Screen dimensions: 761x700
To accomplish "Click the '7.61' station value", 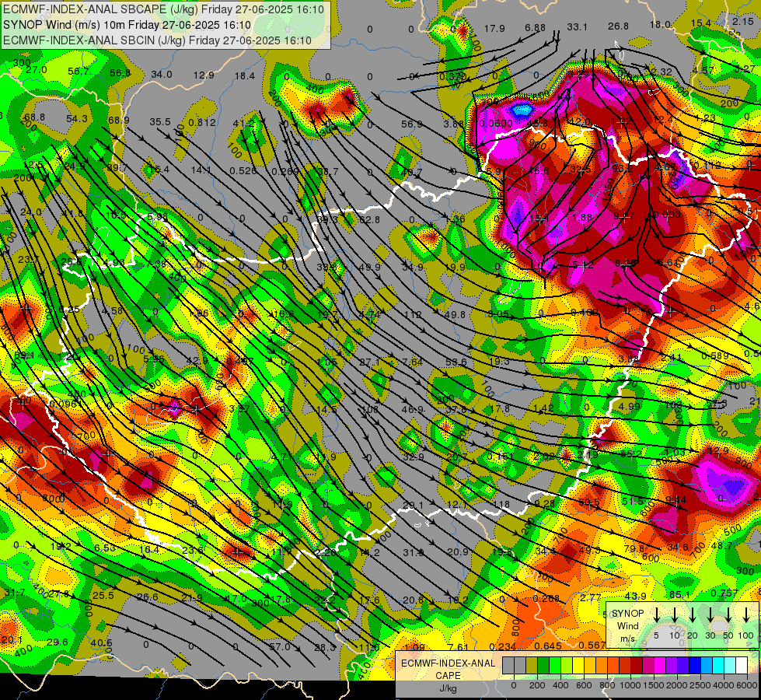I will (459, 646).
